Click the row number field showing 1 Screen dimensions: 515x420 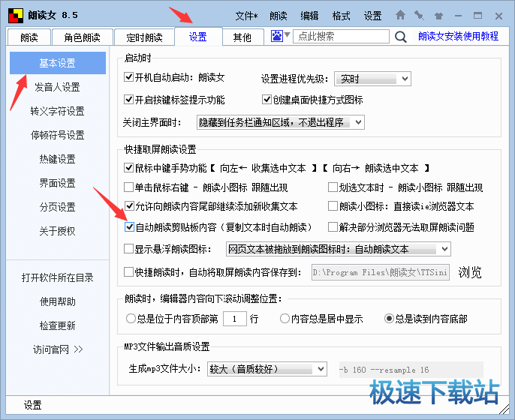click(x=235, y=319)
